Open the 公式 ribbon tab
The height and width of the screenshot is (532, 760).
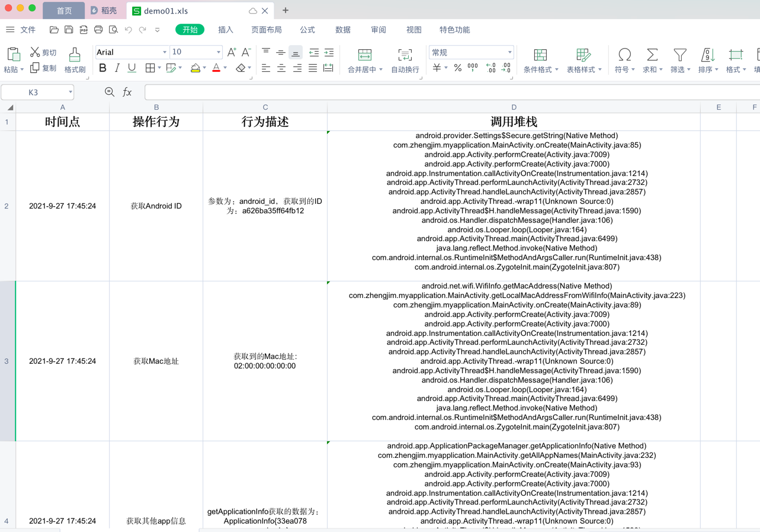coord(307,30)
